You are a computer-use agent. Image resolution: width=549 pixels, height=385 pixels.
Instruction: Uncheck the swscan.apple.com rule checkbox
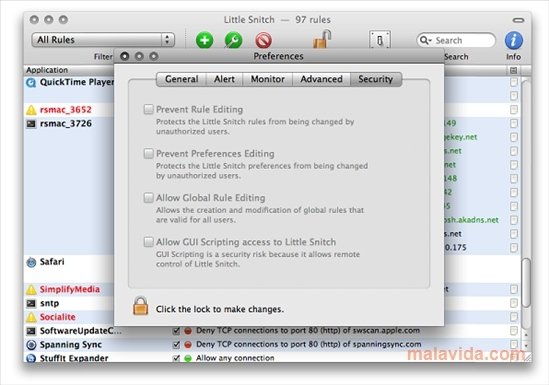pos(176,331)
